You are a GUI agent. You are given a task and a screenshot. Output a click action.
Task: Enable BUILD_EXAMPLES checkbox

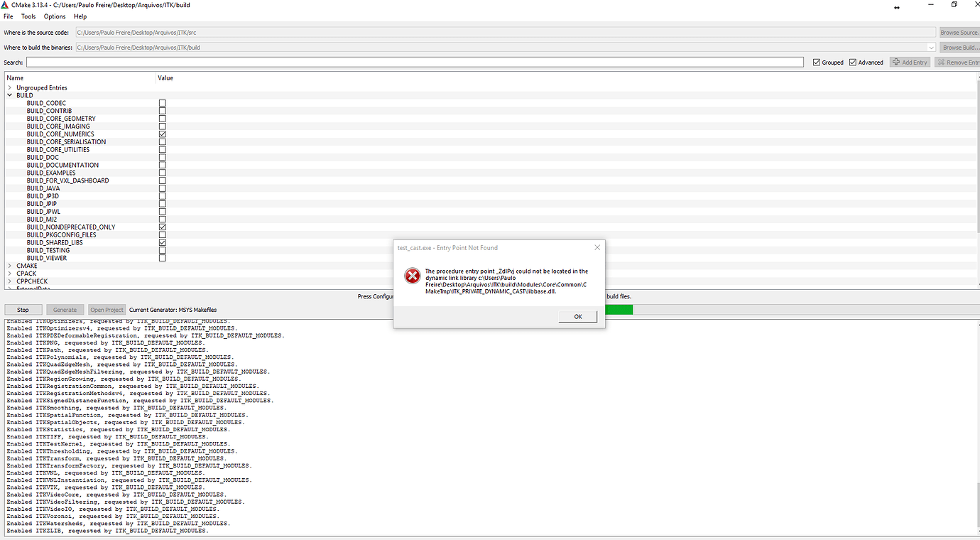click(163, 173)
